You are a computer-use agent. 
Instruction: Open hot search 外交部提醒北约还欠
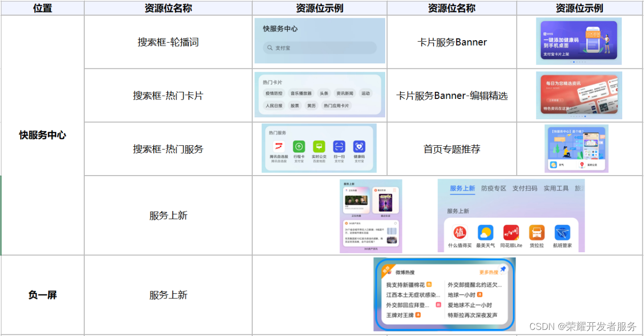click(475, 285)
